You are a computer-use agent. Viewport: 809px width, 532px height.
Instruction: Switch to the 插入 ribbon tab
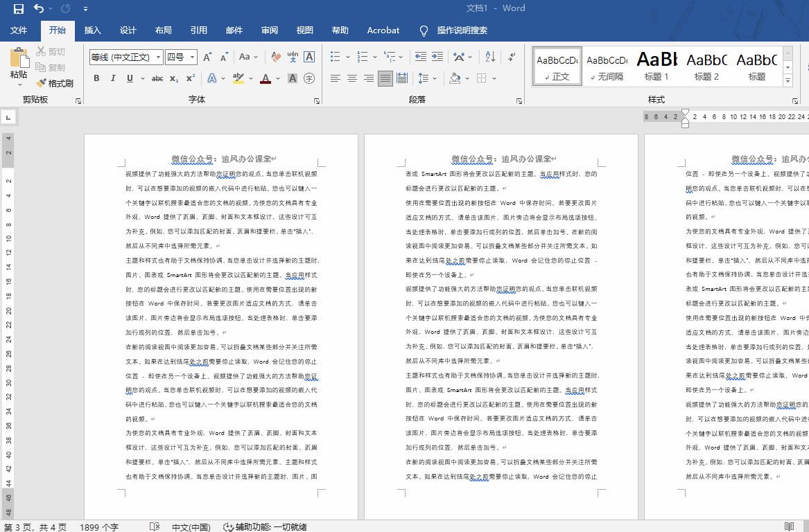pyautogui.click(x=92, y=30)
